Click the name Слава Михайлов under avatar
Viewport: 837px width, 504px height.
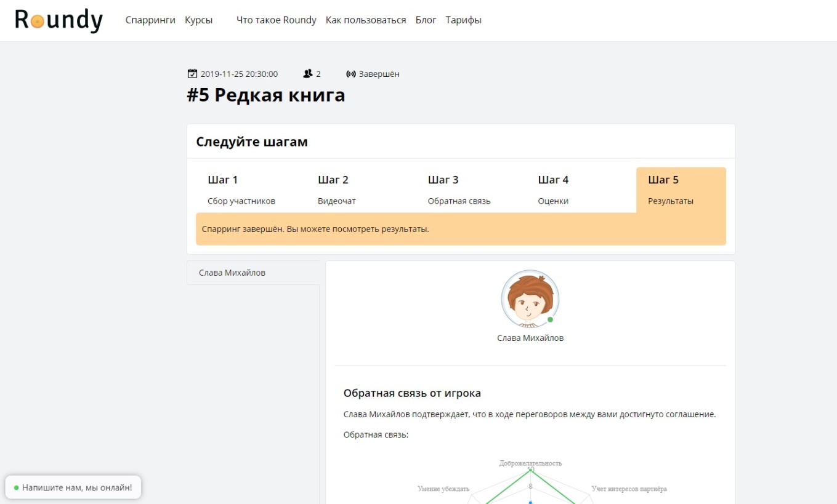point(530,338)
